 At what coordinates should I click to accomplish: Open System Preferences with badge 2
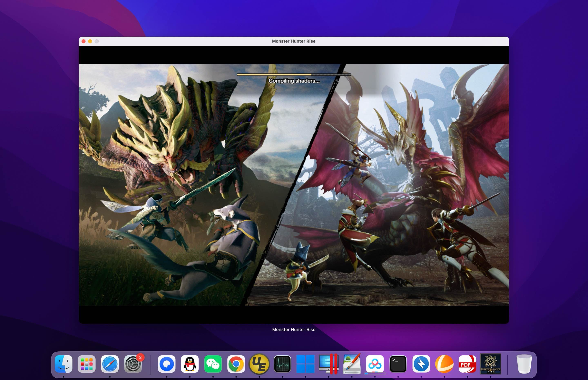(x=133, y=364)
